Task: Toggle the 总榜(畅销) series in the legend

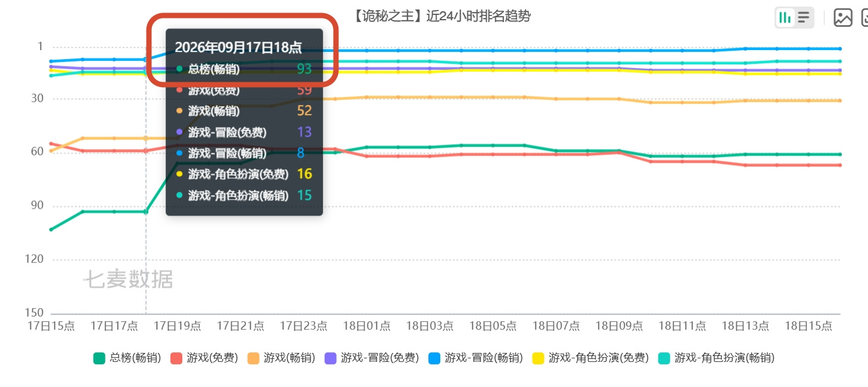Action: 127,358
